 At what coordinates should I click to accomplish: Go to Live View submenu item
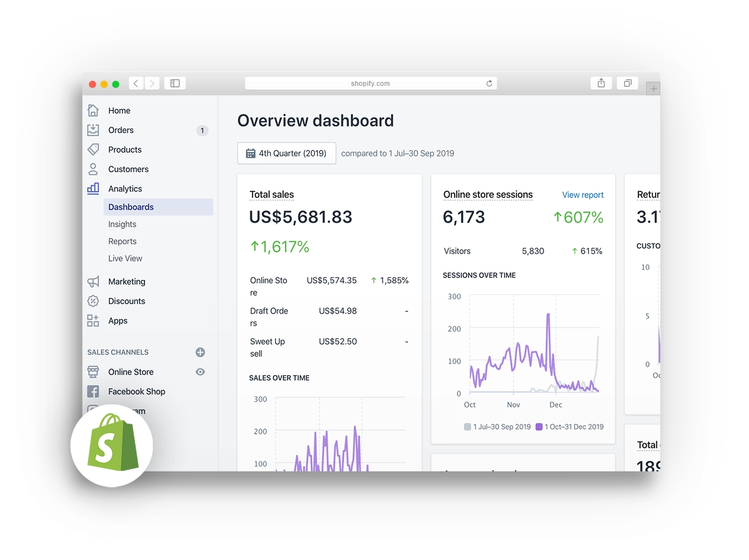tap(125, 259)
